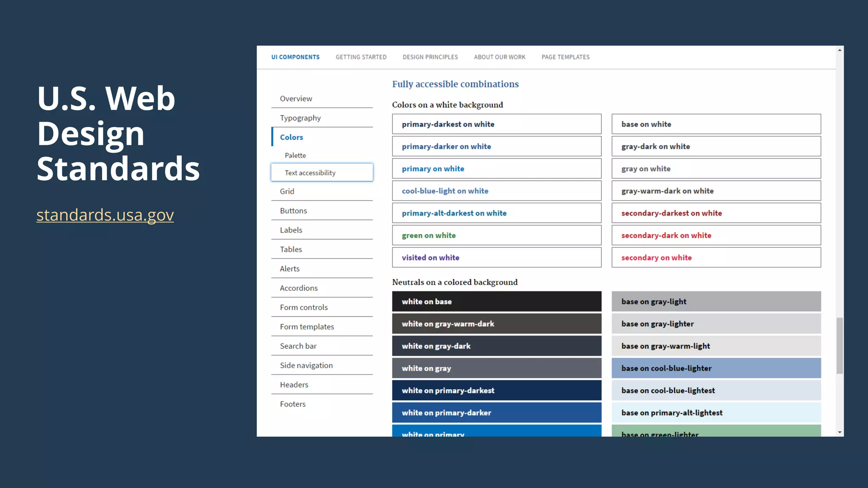Click 'primary-darkest on white' box
This screenshot has width=868, height=488.
497,124
